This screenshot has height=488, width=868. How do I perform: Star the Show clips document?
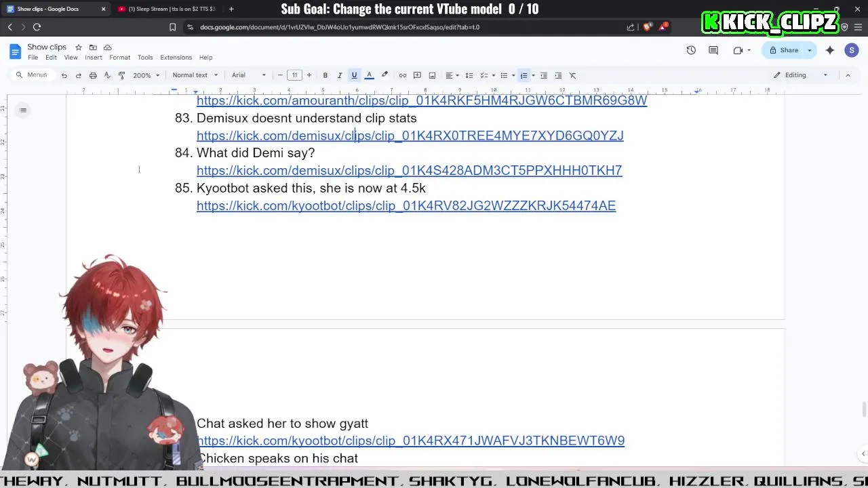[x=79, y=47]
